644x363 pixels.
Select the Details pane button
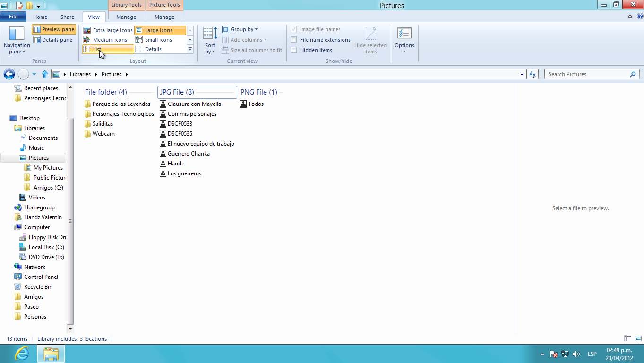tap(53, 40)
